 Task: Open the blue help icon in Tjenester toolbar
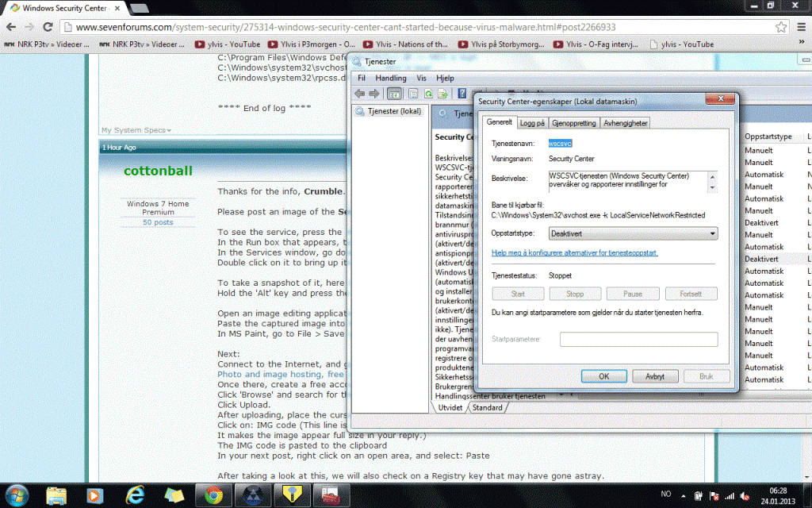point(462,94)
